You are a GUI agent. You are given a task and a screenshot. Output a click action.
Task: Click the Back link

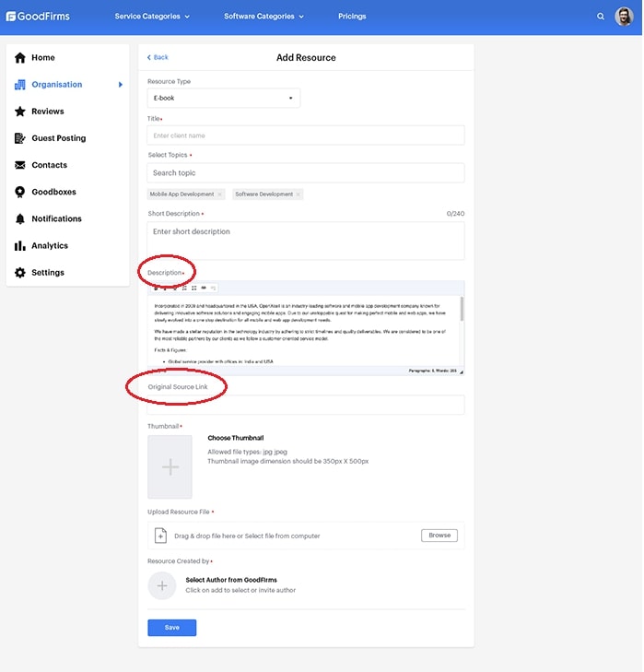tap(158, 57)
